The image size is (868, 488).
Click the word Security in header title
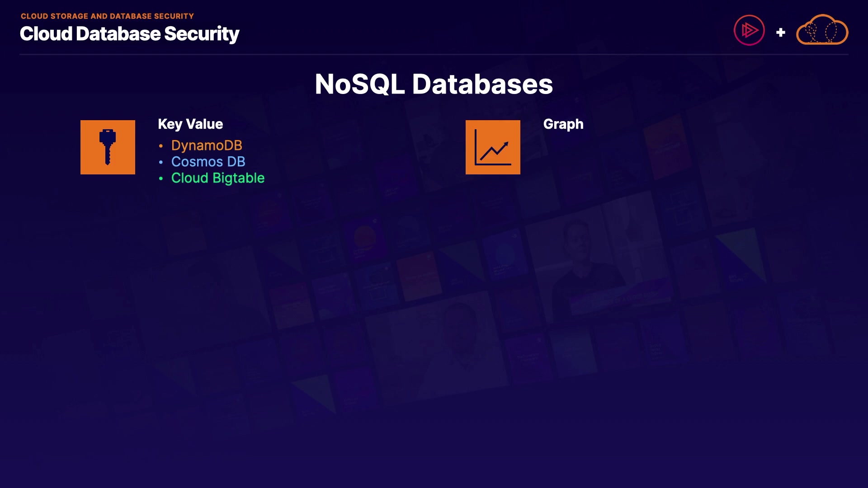coord(202,34)
